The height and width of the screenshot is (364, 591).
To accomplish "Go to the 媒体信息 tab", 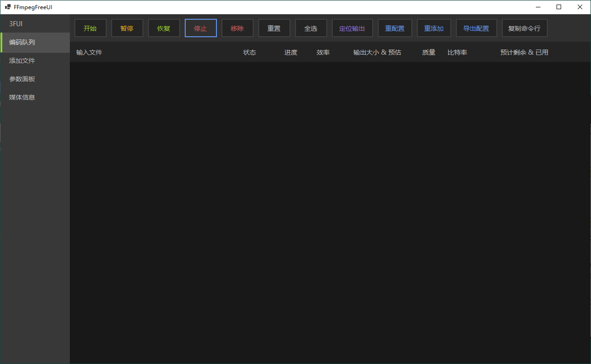I will click(22, 97).
